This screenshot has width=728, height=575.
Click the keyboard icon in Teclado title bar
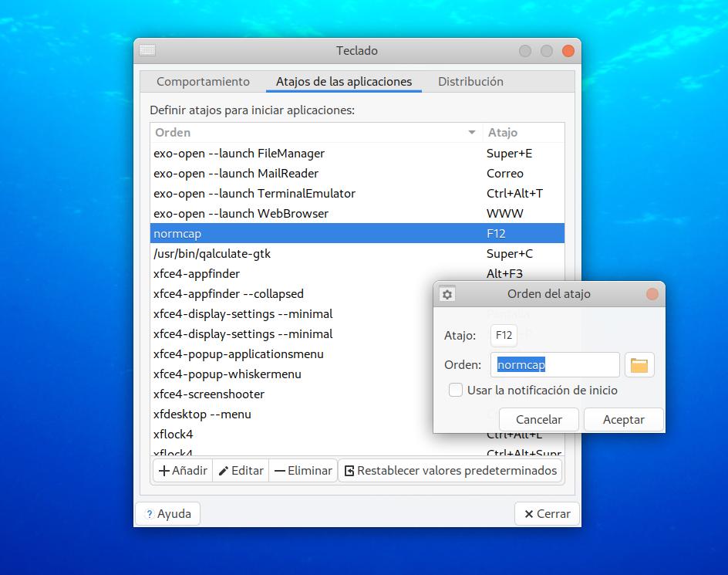[x=147, y=51]
